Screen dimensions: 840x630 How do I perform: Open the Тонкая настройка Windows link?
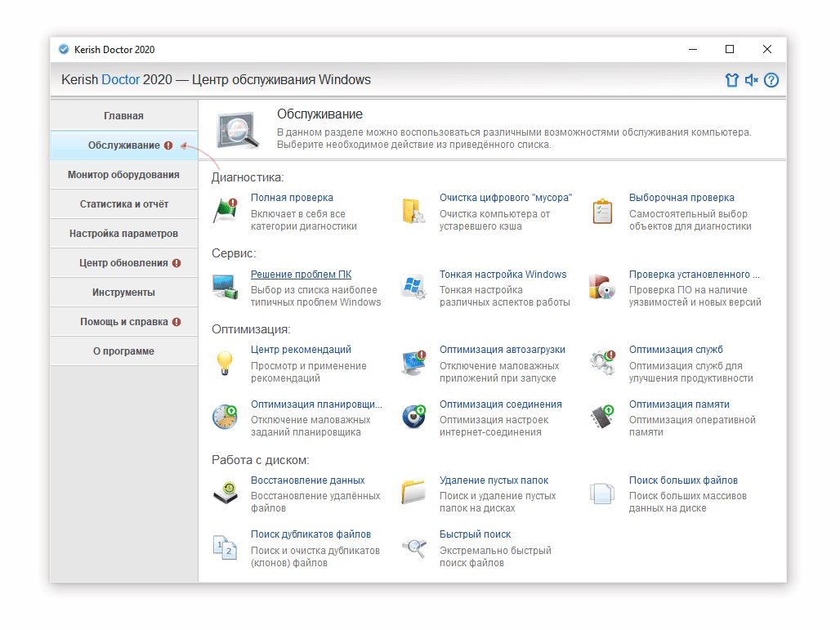(x=503, y=275)
